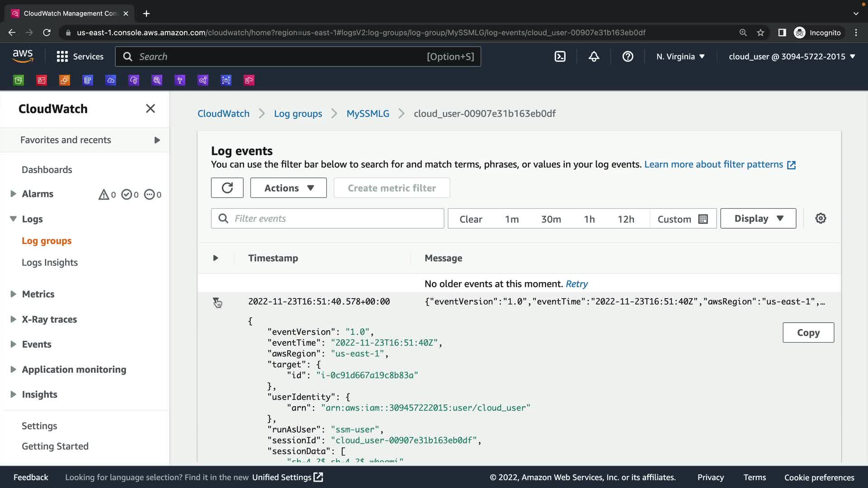Click the AWS logo home icon
Viewport: 868px width, 488px height.
click(23, 56)
